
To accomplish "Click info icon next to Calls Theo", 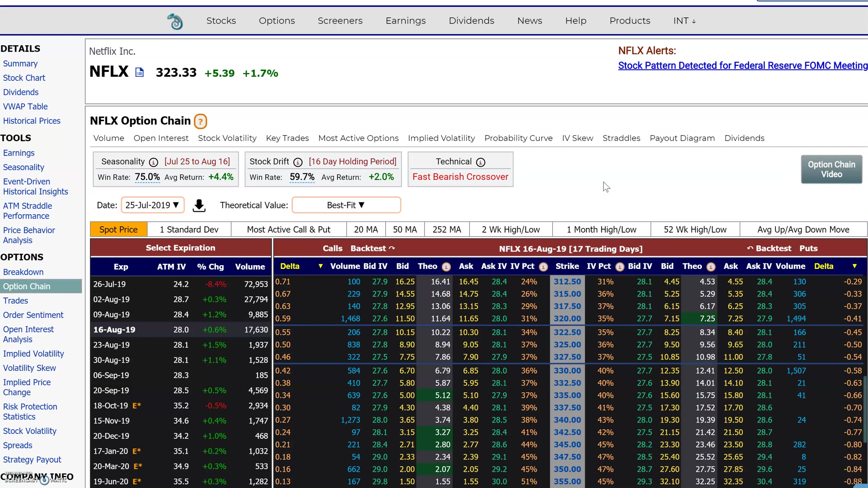I will tap(446, 267).
